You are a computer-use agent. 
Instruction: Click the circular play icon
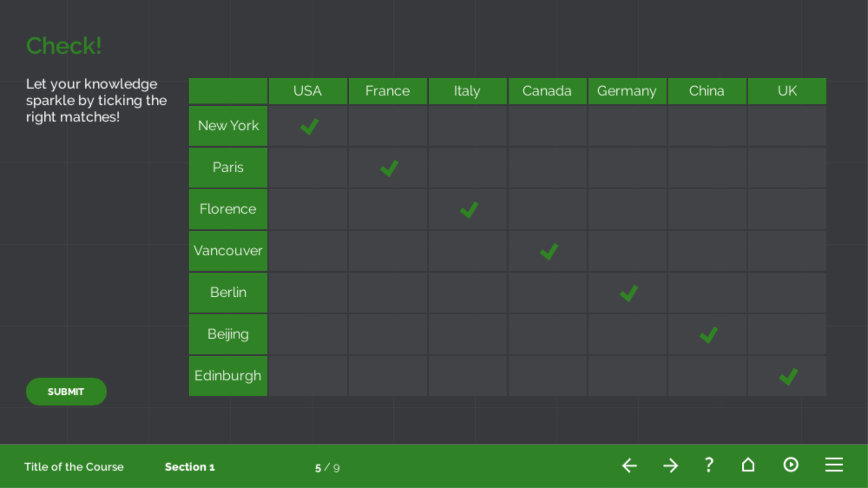[791, 465]
